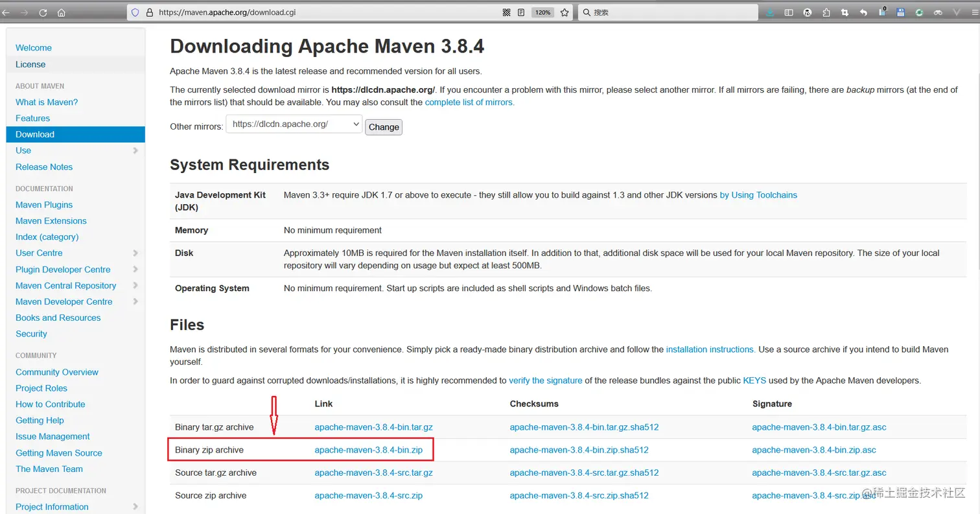Expand the Project Information arrow
980x514 pixels.
[x=135, y=507]
